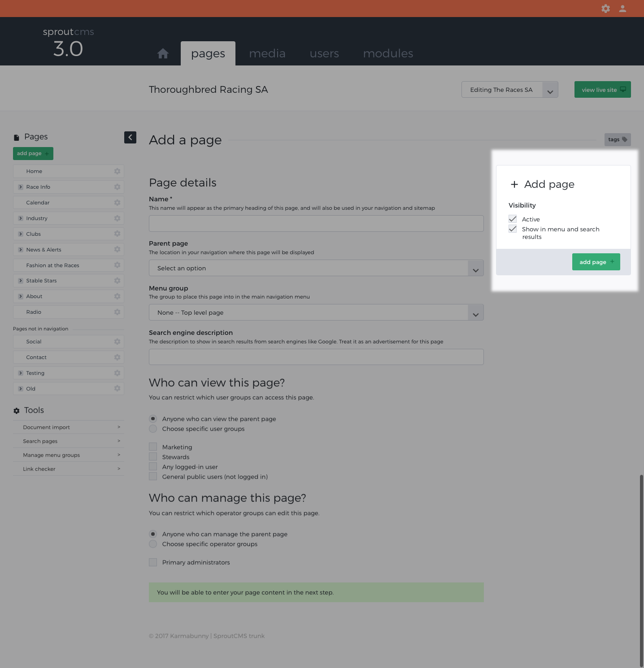
Task: Enable Primary administrators checkbox
Action: [x=153, y=562]
